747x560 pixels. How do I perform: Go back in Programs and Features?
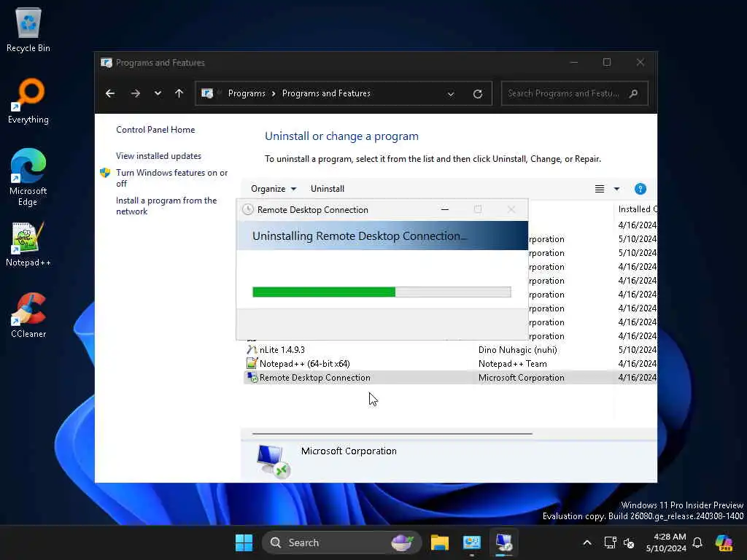[110, 93]
